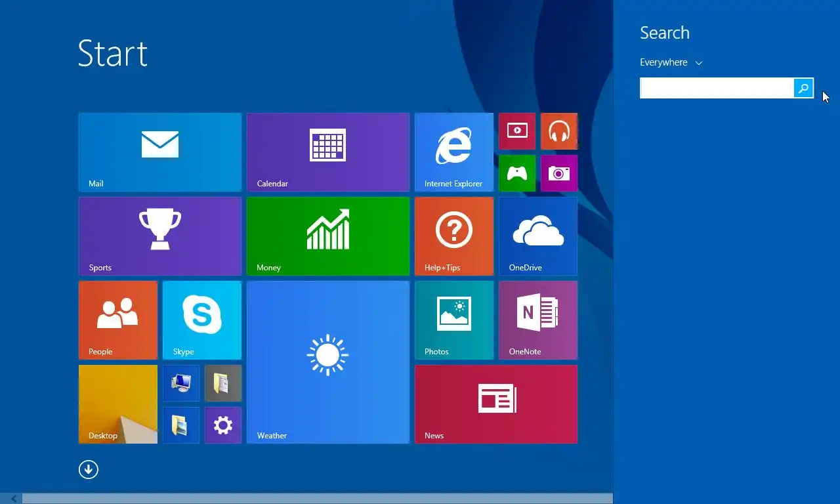Switch to the Desktop tile

click(x=118, y=404)
